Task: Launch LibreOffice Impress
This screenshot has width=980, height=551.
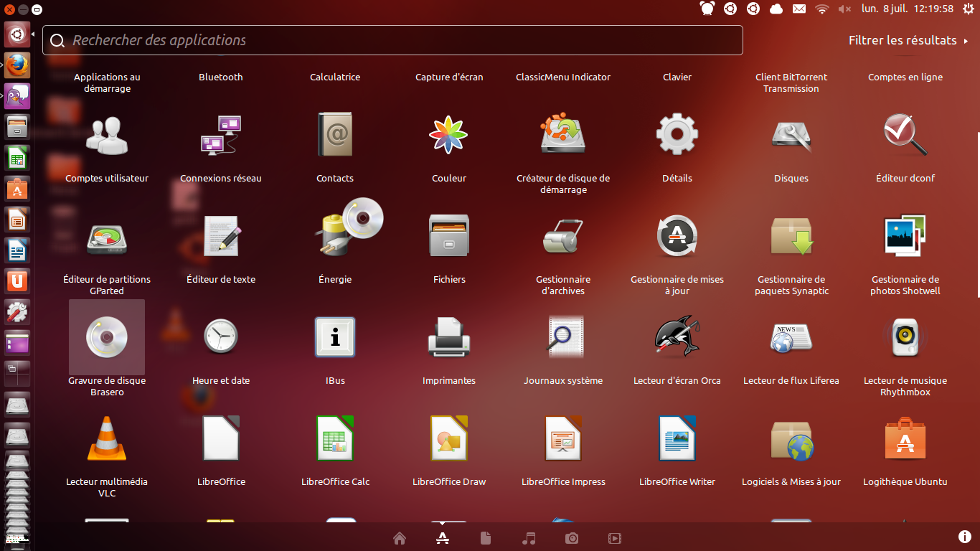Action: (x=563, y=438)
